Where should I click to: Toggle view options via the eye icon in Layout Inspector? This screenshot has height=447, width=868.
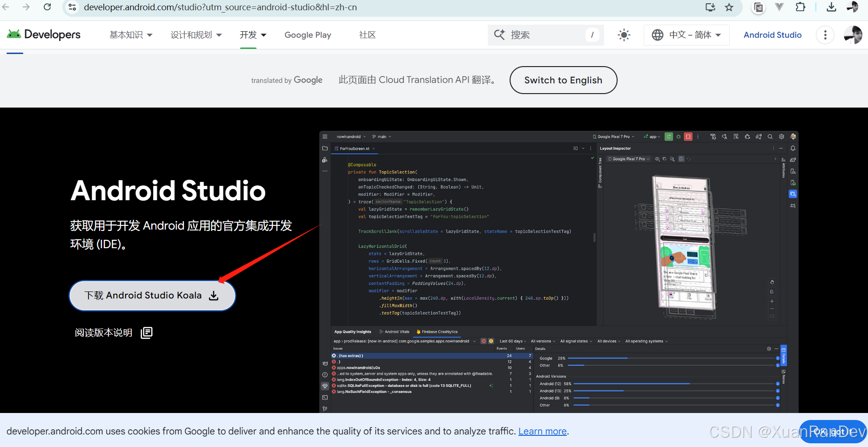[657, 159]
